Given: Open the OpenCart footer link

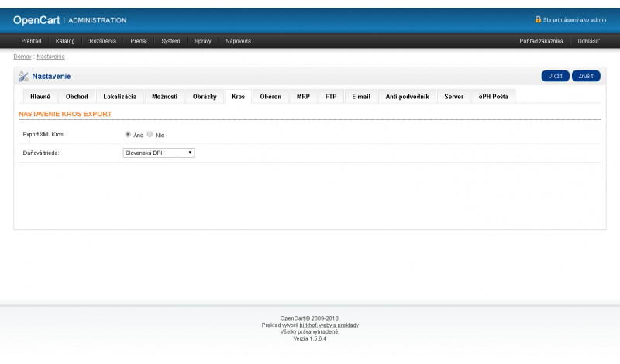Looking at the screenshot, I should pyautogui.click(x=292, y=318).
